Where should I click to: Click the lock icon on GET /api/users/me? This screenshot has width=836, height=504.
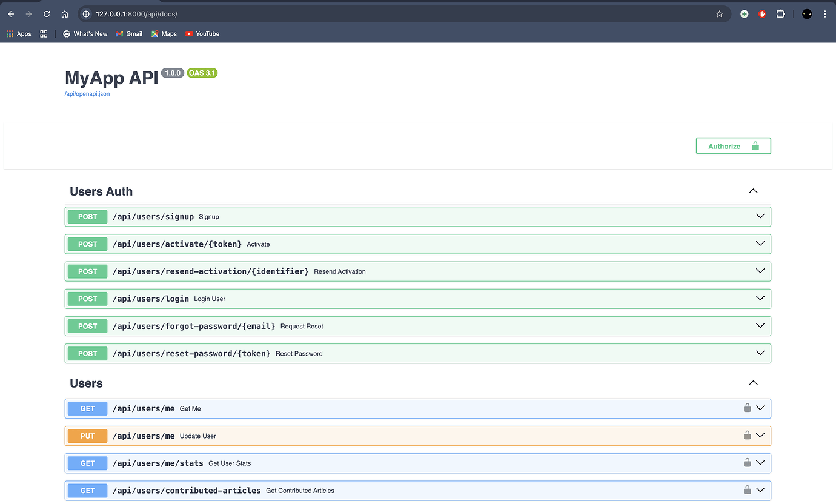747,408
